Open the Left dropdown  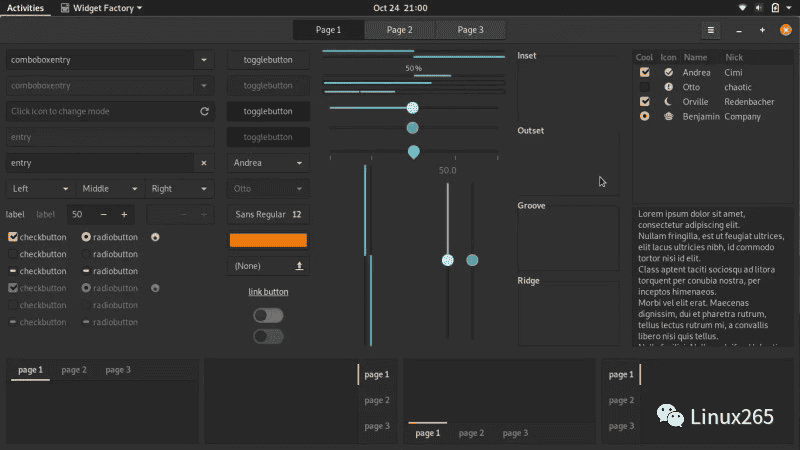point(40,189)
